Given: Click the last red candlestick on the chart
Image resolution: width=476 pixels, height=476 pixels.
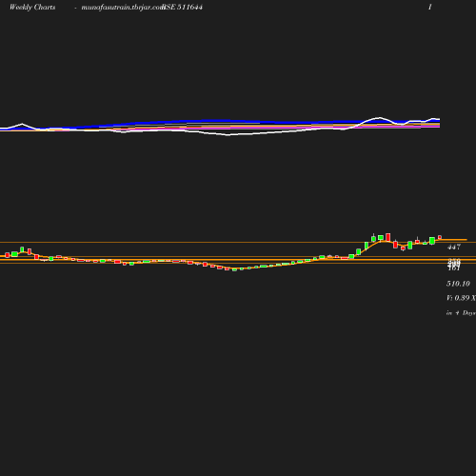Looking at the screenshot, I should click(x=440, y=237).
